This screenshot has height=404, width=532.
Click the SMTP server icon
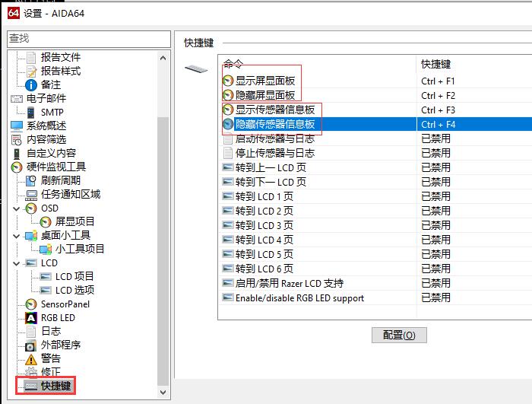click(31, 113)
